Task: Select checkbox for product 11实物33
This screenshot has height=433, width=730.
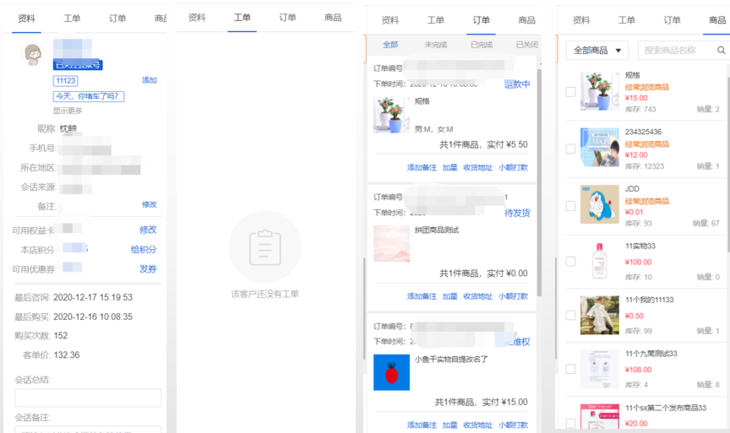Action: click(570, 261)
